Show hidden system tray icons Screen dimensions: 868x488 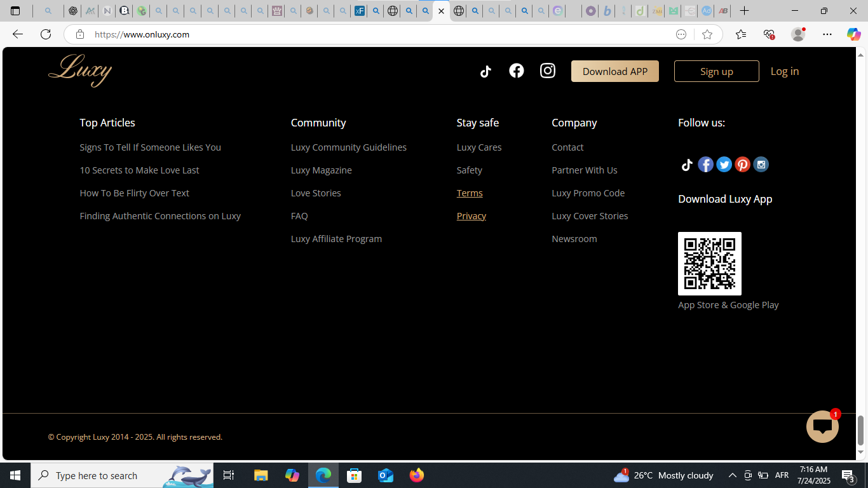tap(732, 475)
